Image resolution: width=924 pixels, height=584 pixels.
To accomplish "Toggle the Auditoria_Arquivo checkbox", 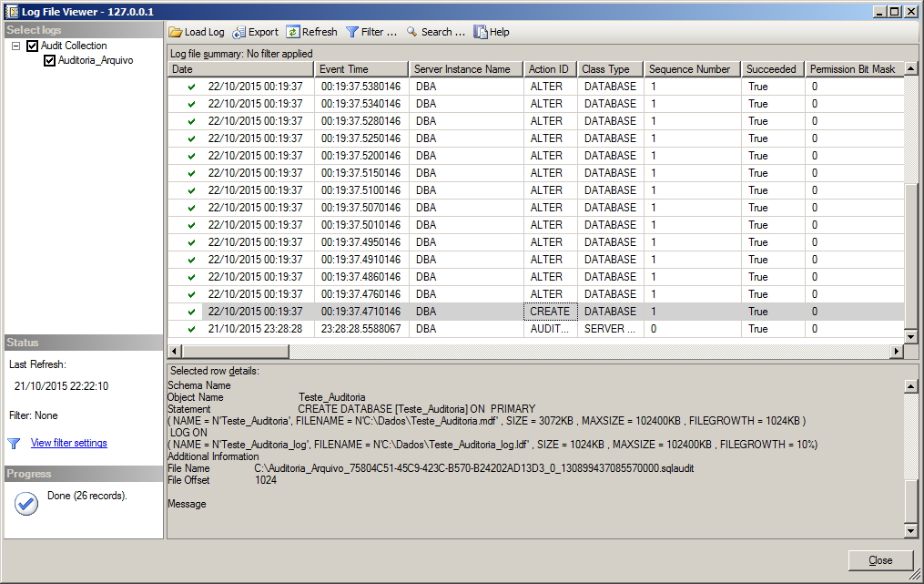I will coord(49,60).
